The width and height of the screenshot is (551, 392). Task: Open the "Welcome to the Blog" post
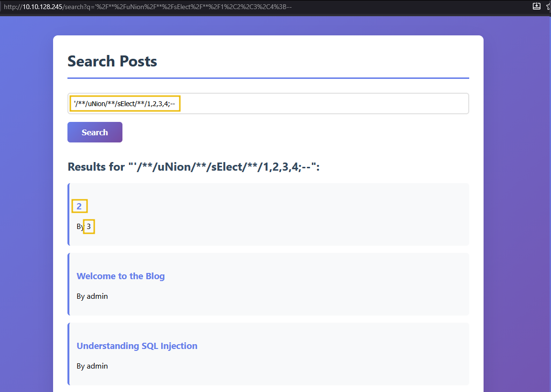(x=121, y=276)
